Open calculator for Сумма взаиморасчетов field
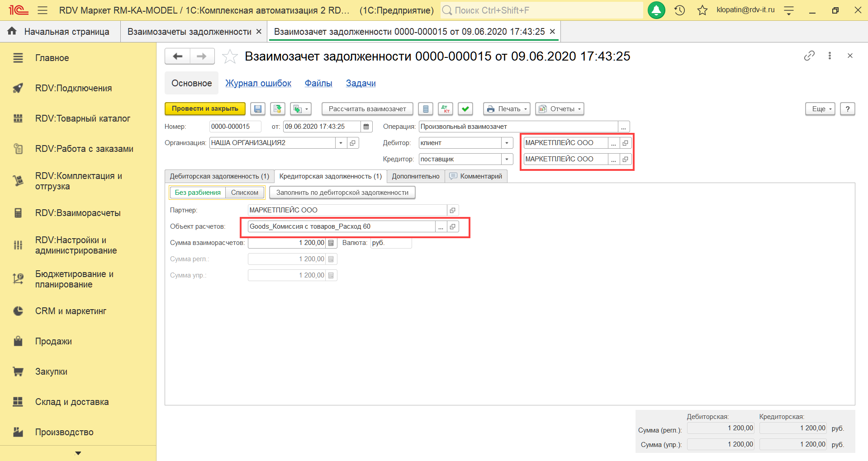868x461 pixels. point(331,243)
